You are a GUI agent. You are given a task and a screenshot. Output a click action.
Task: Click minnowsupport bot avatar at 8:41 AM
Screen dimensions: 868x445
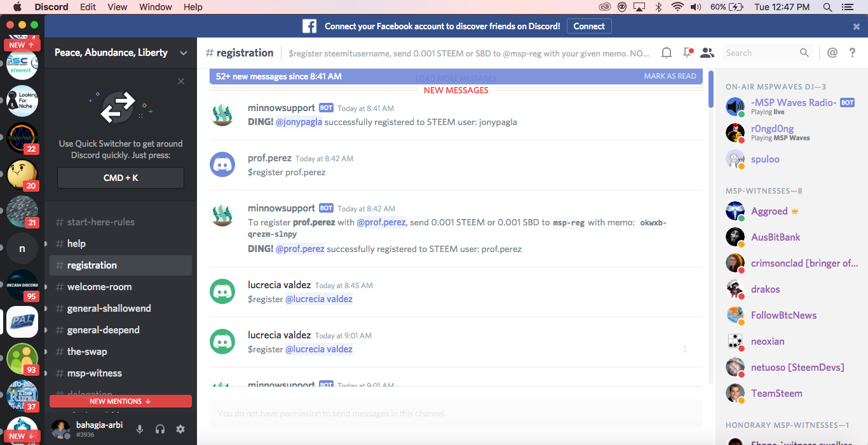222,114
